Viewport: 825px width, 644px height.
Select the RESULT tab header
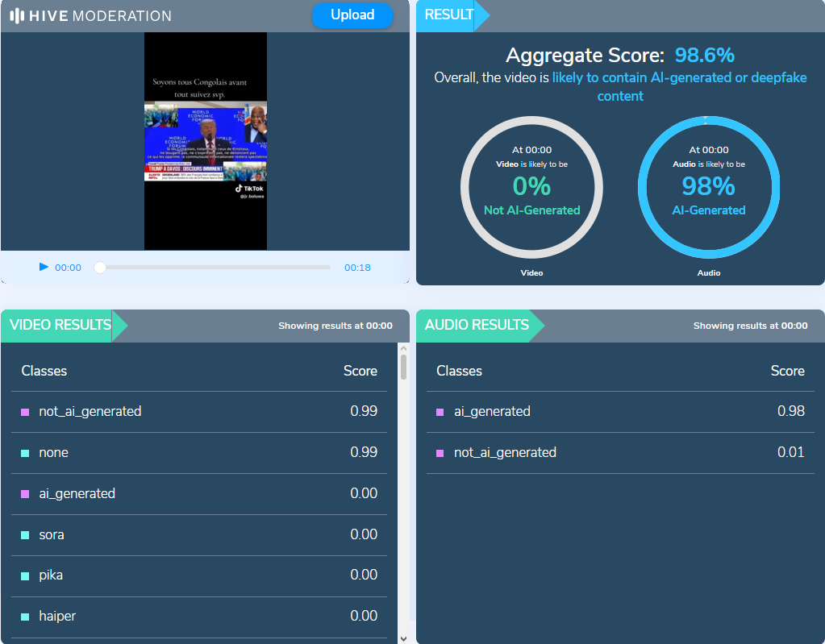click(x=448, y=15)
